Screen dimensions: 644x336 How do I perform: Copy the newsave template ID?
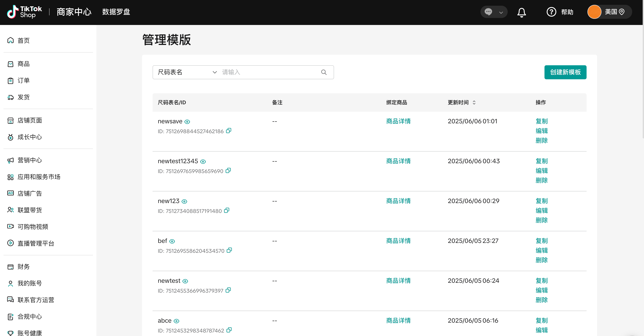pos(228,131)
